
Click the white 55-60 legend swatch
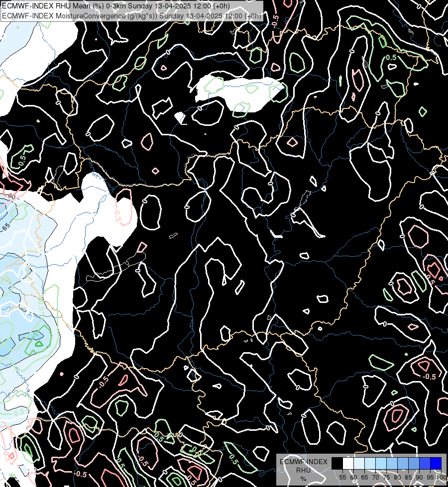pyautogui.click(x=348, y=463)
